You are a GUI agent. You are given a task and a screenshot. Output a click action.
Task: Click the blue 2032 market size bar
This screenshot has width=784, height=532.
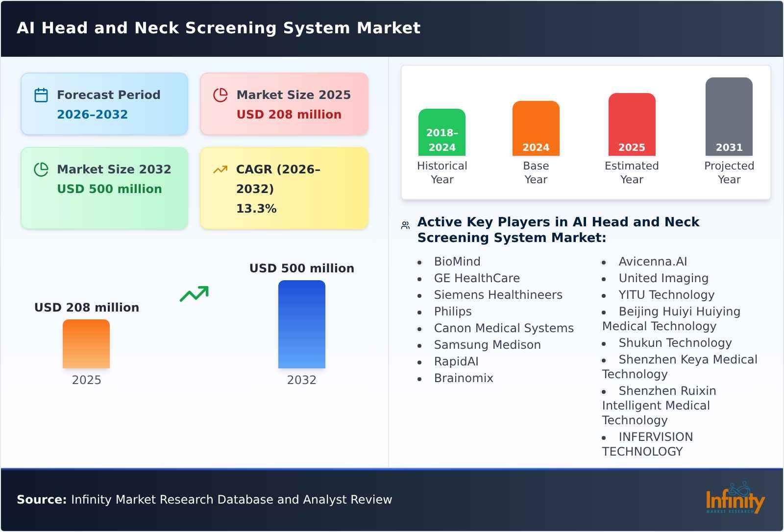click(302, 324)
